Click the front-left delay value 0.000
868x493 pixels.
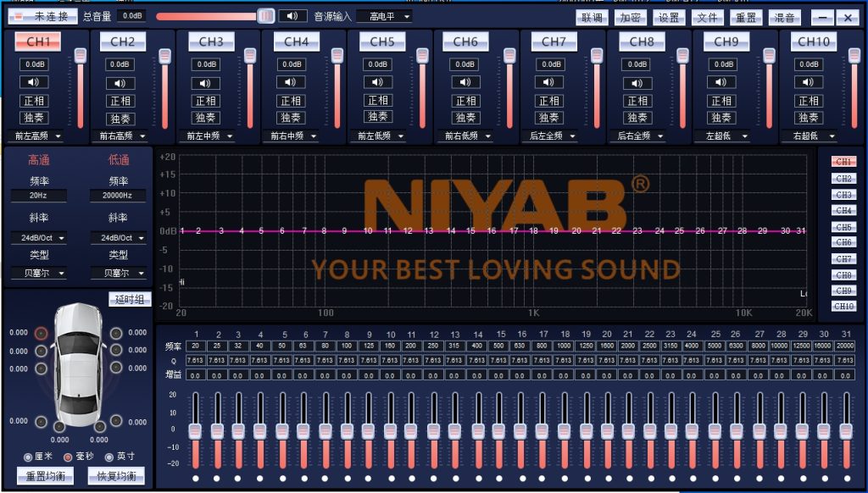tap(19, 333)
